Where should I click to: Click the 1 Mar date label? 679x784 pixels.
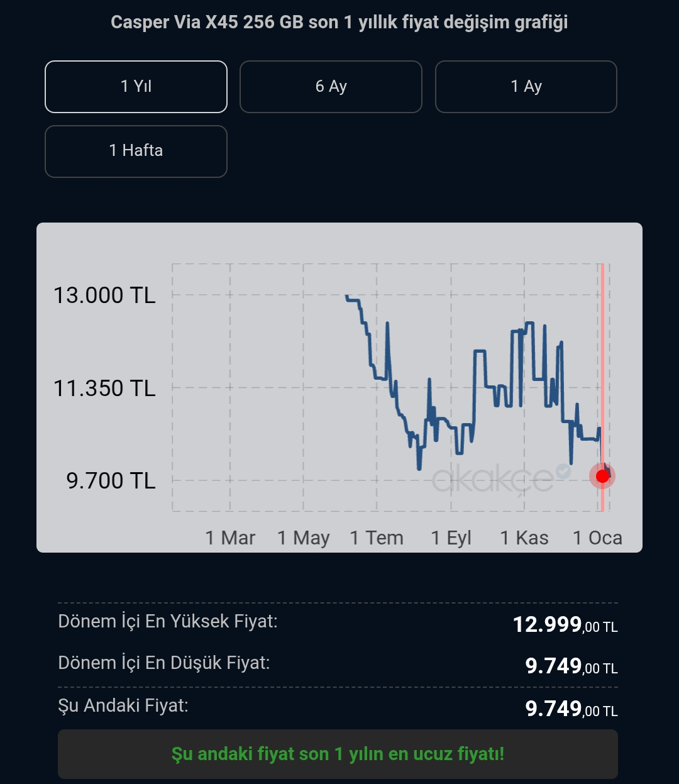pos(230,538)
